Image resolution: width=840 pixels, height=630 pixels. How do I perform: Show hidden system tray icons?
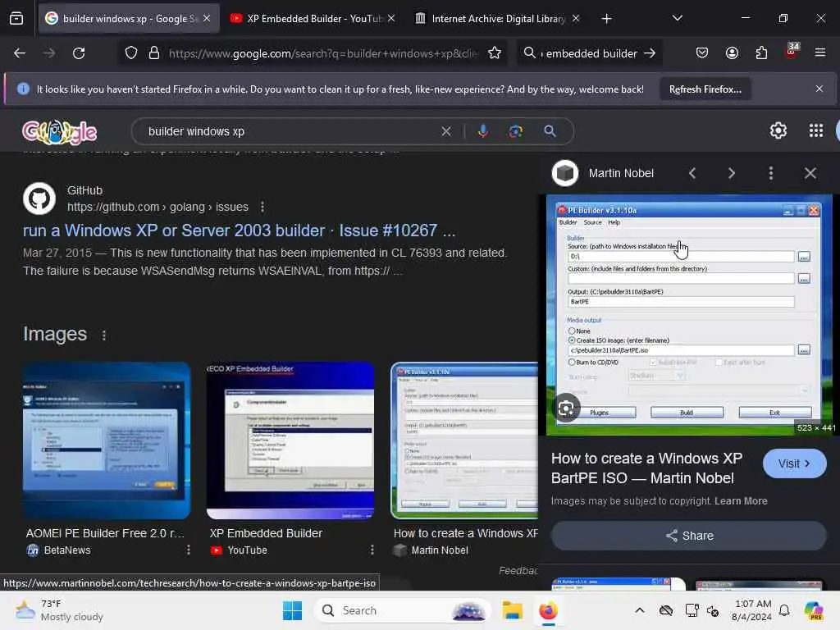coord(640,610)
